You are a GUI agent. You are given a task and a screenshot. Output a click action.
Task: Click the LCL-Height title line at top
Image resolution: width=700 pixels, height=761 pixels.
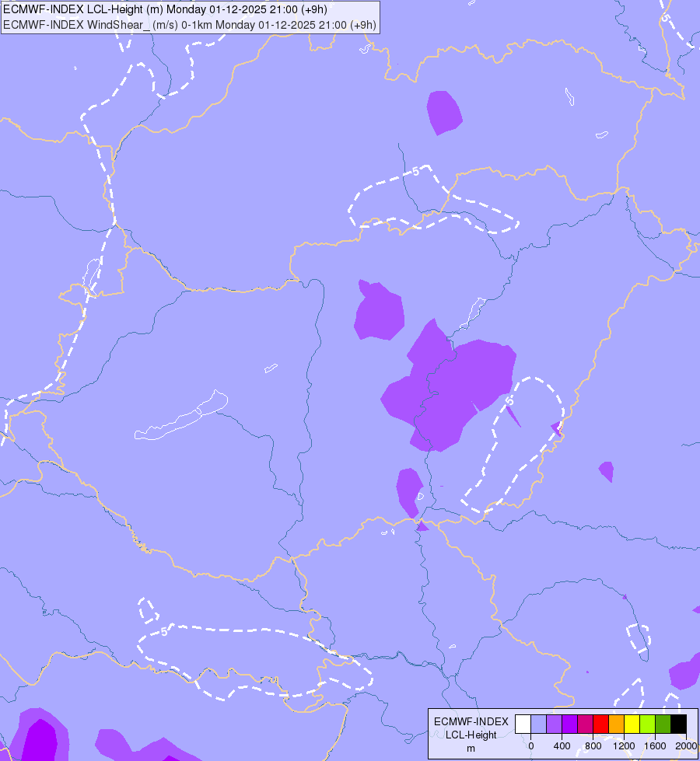[165, 9]
